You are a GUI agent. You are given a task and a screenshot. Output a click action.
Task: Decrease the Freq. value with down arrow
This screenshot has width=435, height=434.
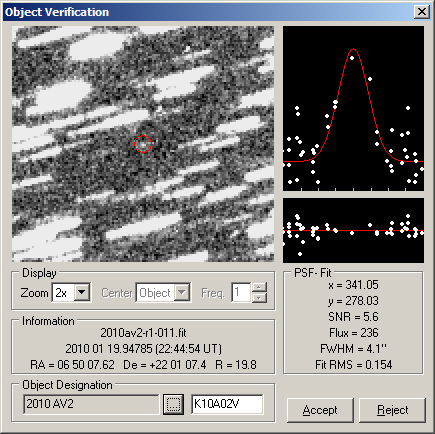point(259,298)
